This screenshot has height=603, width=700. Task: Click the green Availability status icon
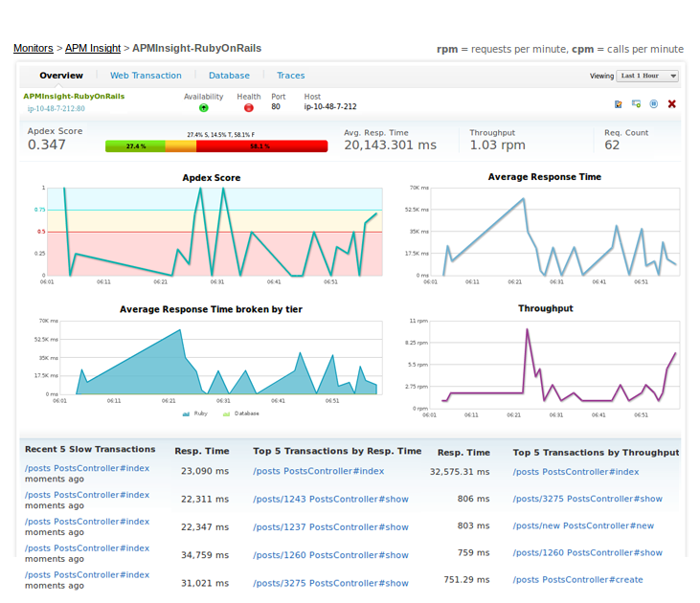coord(204,107)
